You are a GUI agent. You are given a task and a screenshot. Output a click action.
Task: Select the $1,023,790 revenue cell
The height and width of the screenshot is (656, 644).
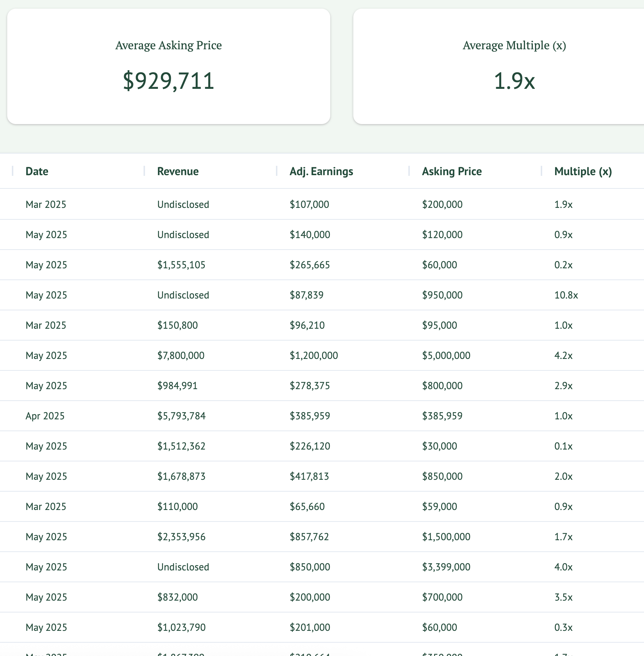[181, 627]
